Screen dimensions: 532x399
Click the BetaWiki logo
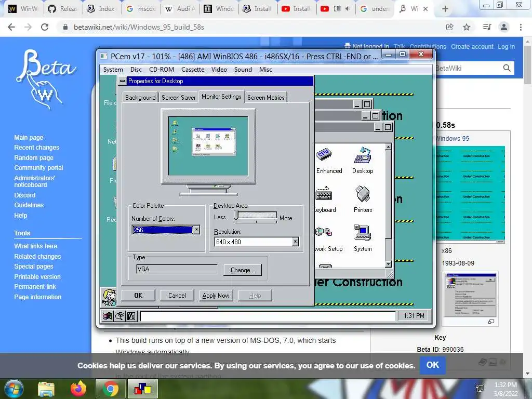tap(46, 79)
